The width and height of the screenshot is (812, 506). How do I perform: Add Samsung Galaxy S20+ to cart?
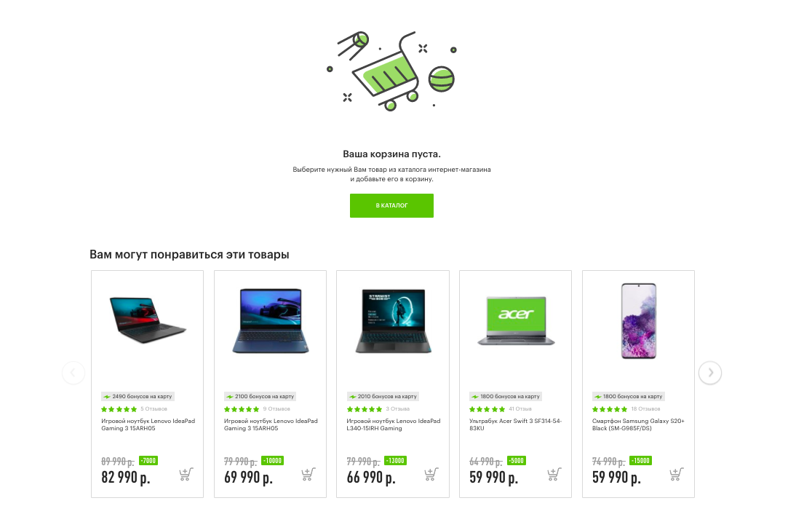coord(677,474)
